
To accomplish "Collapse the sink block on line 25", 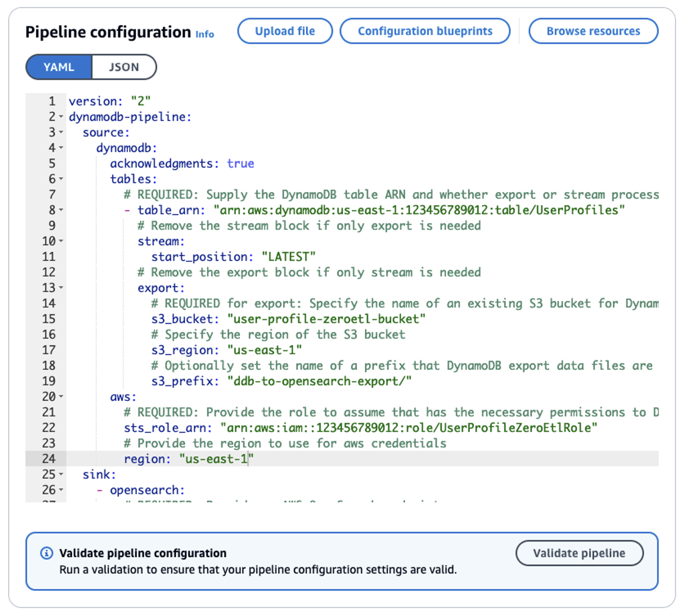I will point(61,475).
